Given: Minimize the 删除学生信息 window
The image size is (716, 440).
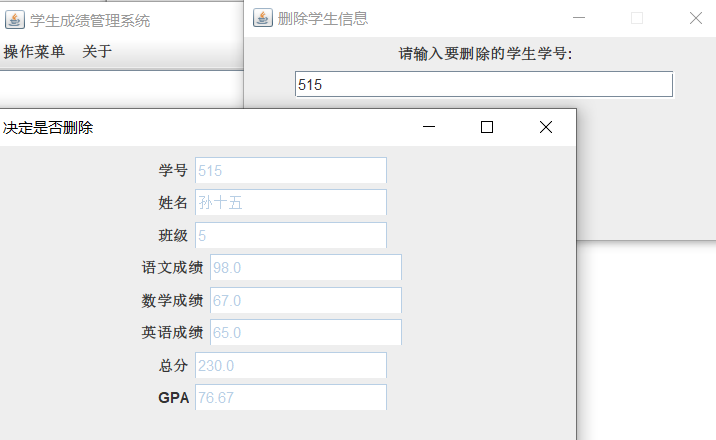Looking at the screenshot, I should [579, 18].
